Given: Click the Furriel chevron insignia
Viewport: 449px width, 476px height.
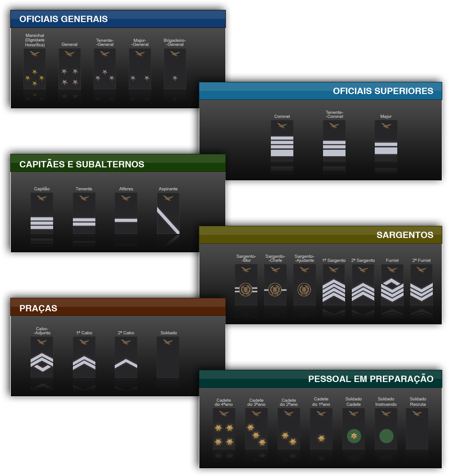Looking at the screenshot, I should coord(392,285).
